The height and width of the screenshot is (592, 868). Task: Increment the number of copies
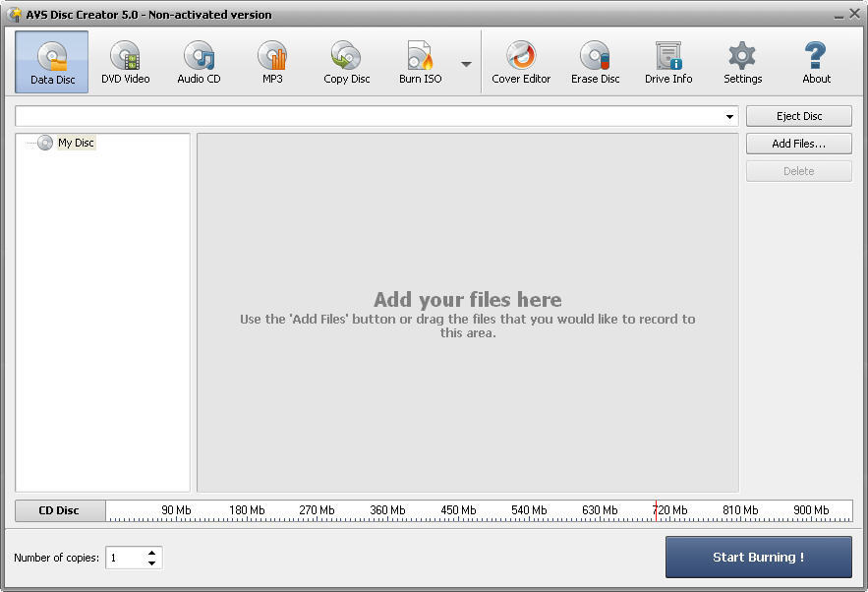pyautogui.click(x=149, y=553)
